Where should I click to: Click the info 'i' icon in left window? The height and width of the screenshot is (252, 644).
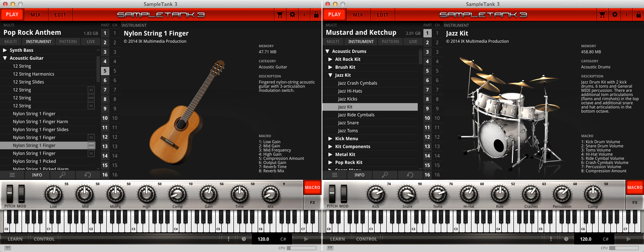[x=304, y=15]
